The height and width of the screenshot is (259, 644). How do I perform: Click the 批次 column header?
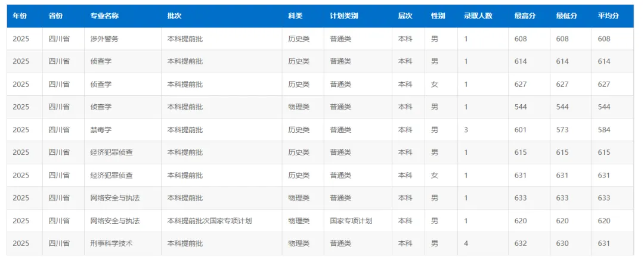[x=174, y=16]
